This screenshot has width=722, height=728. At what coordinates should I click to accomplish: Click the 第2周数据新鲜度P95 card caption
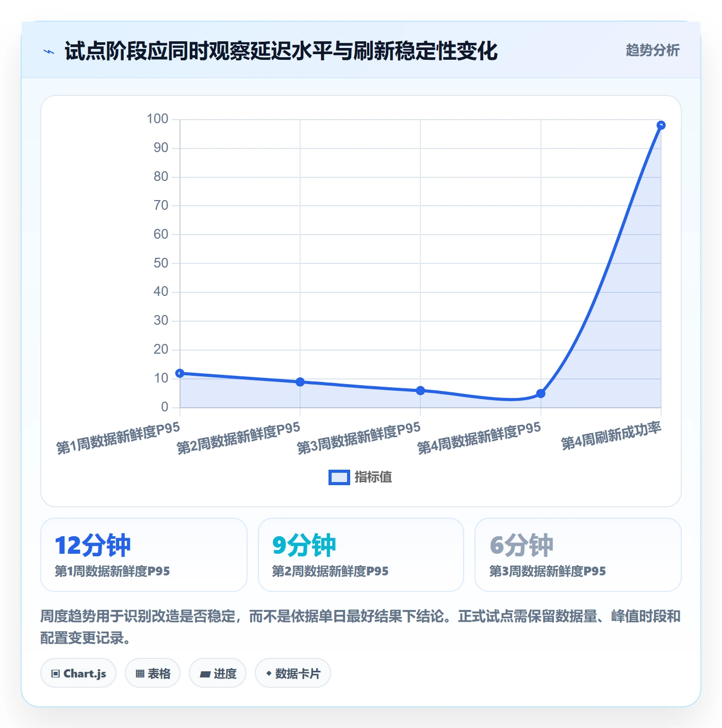(x=330, y=571)
